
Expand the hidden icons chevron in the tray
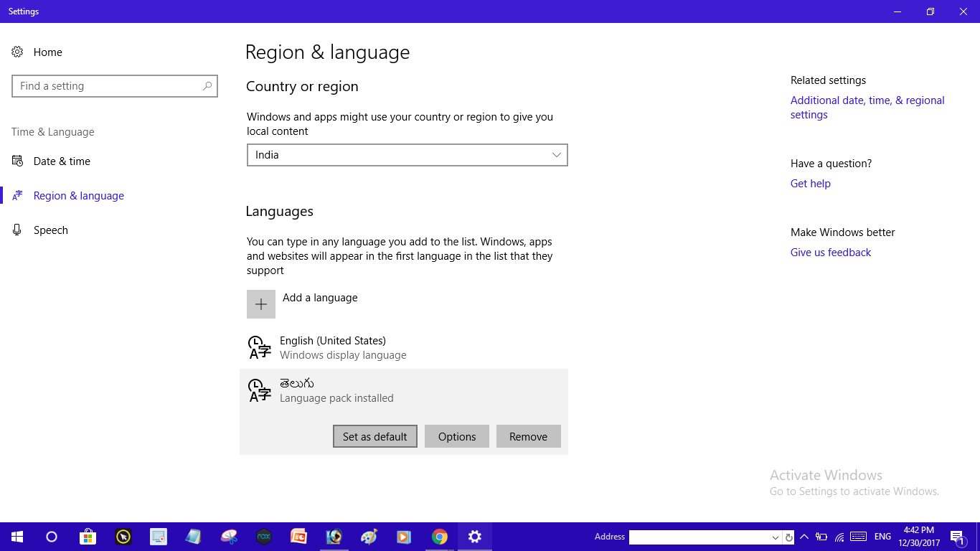pyautogui.click(x=804, y=536)
